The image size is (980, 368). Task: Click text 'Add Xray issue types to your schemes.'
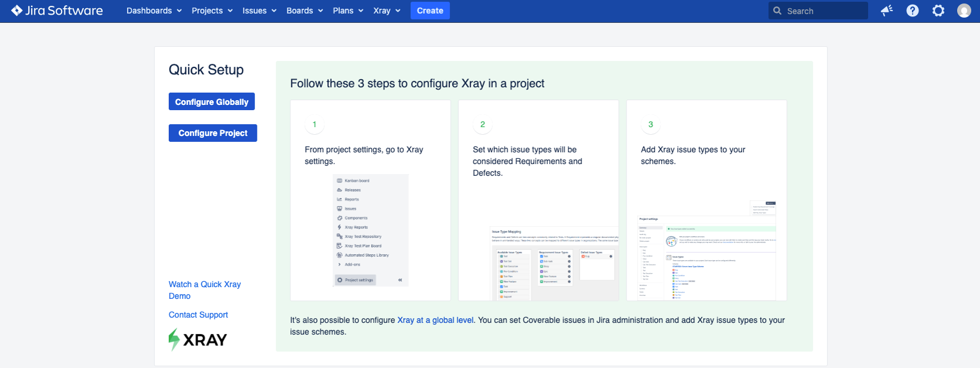693,155
